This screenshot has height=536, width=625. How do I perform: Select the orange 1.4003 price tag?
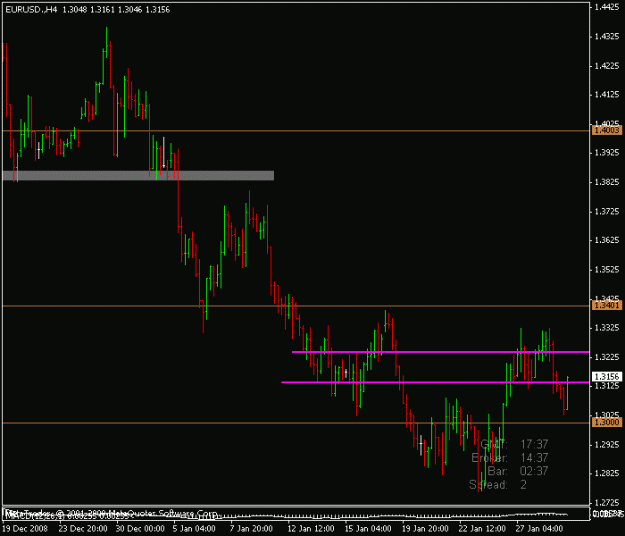click(607, 130)
